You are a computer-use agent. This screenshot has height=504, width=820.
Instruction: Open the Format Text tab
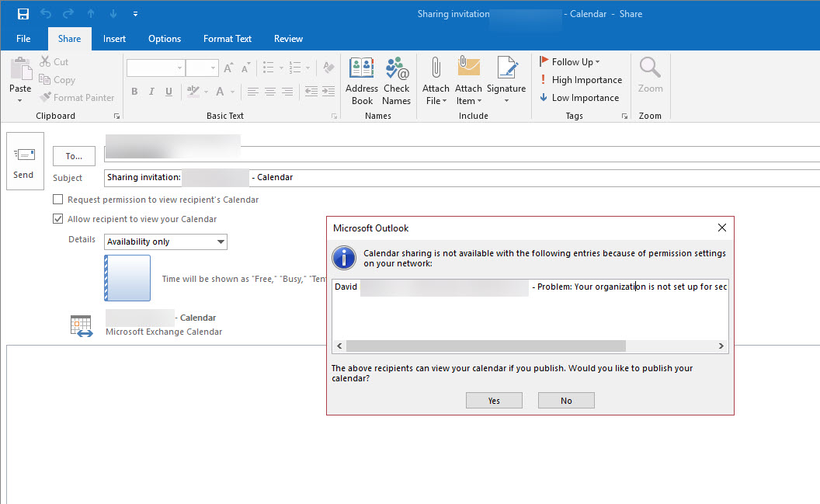click(228, 39)
